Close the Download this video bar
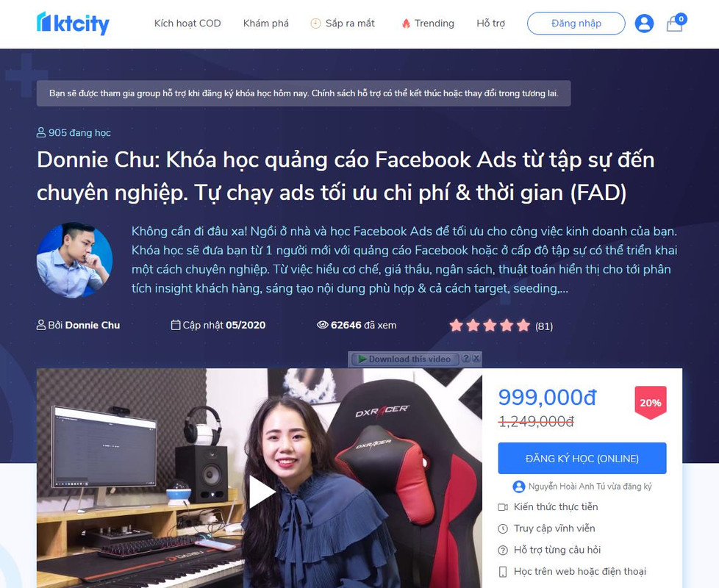 point(476,359)
